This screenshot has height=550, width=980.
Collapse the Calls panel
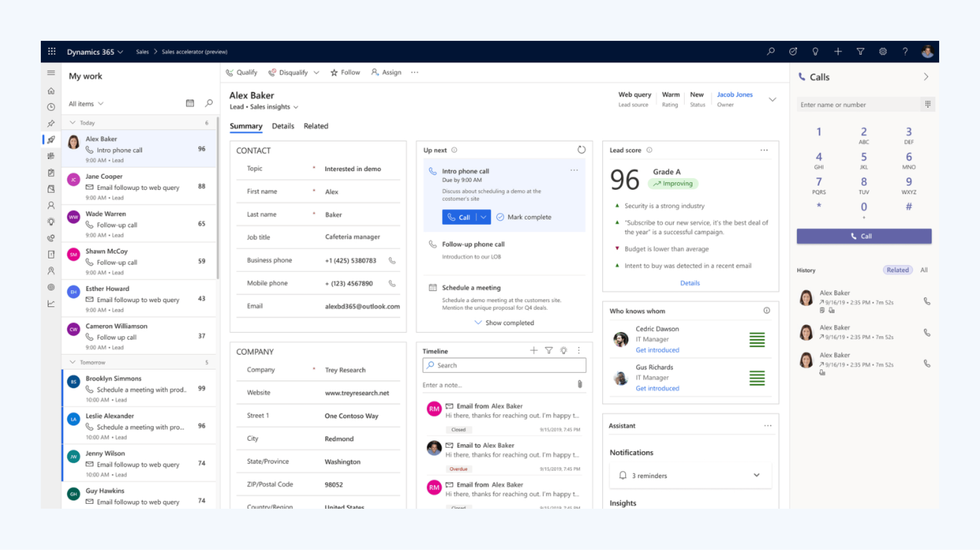926,77
